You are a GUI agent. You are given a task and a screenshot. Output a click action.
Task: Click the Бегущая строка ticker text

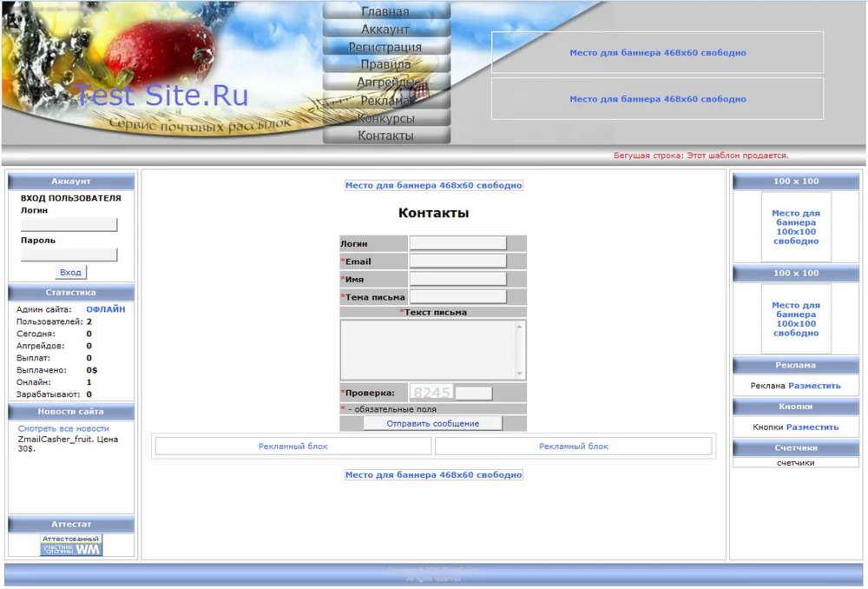click(700, 156)
